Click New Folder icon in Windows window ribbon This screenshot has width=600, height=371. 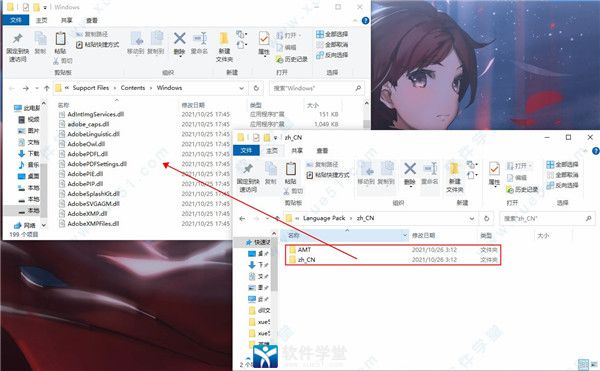[224, 47]
